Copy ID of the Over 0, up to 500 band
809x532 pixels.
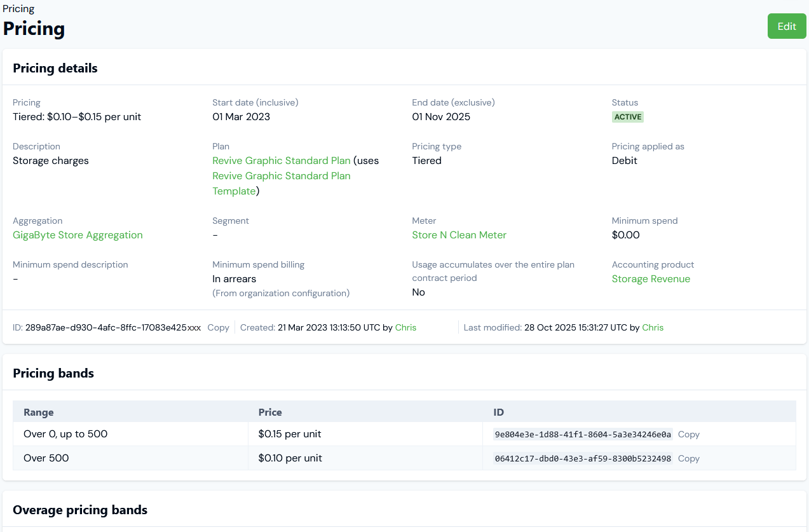click(x=688, y=435)
